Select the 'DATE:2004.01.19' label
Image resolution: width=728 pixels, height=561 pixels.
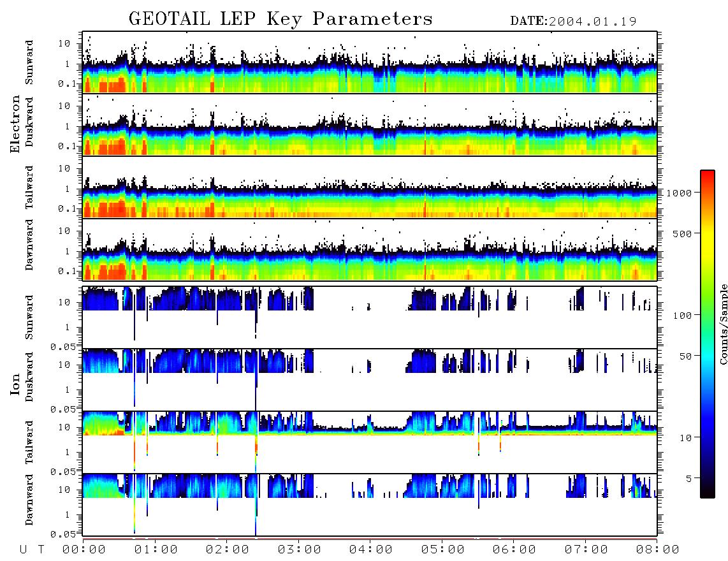tap(573, 22)
